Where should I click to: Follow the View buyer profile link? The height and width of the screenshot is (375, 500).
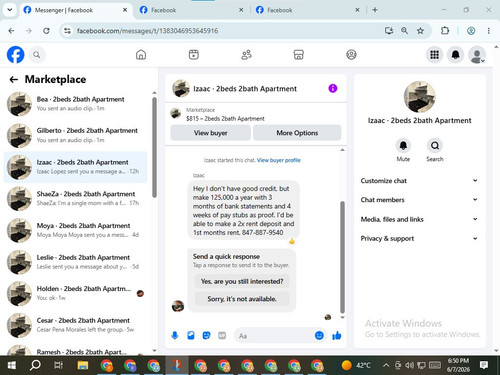click(x=279, y=160)
